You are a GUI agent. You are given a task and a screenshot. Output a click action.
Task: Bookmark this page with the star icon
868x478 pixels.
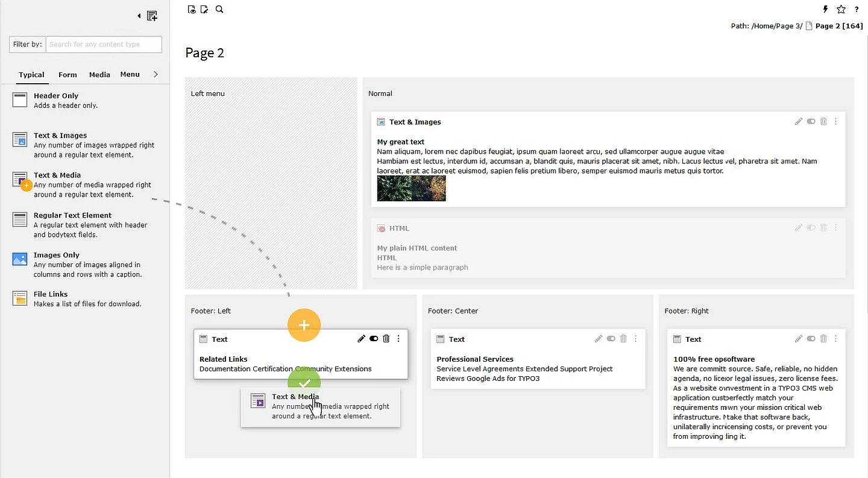pyautogui.click(x=841, y=10)
